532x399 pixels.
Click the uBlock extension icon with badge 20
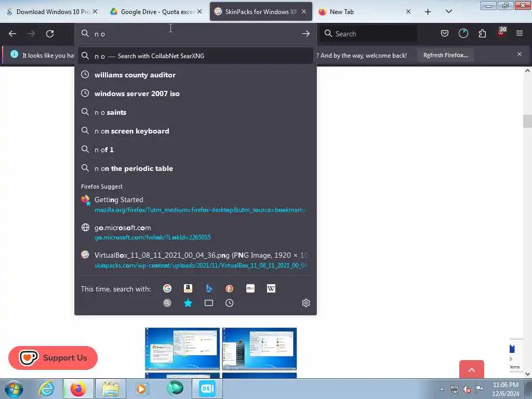click(501, 33)
